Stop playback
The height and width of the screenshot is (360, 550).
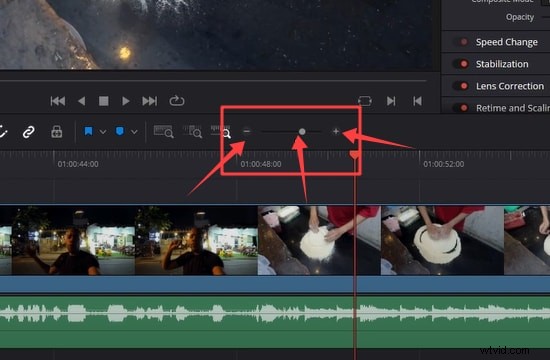(x=103, y=101)
